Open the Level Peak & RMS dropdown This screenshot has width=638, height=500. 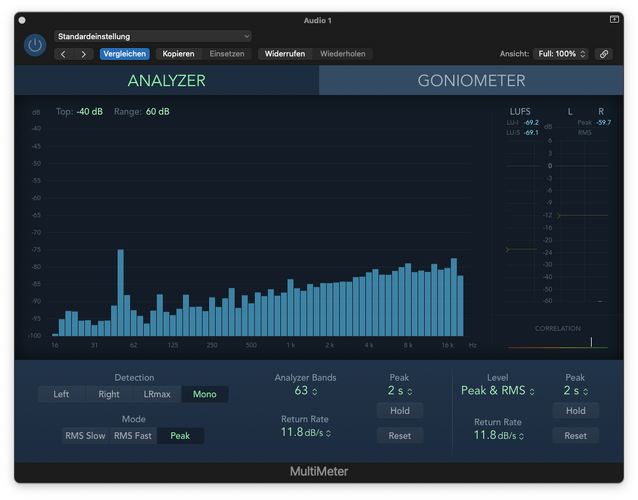pos(497,391)
